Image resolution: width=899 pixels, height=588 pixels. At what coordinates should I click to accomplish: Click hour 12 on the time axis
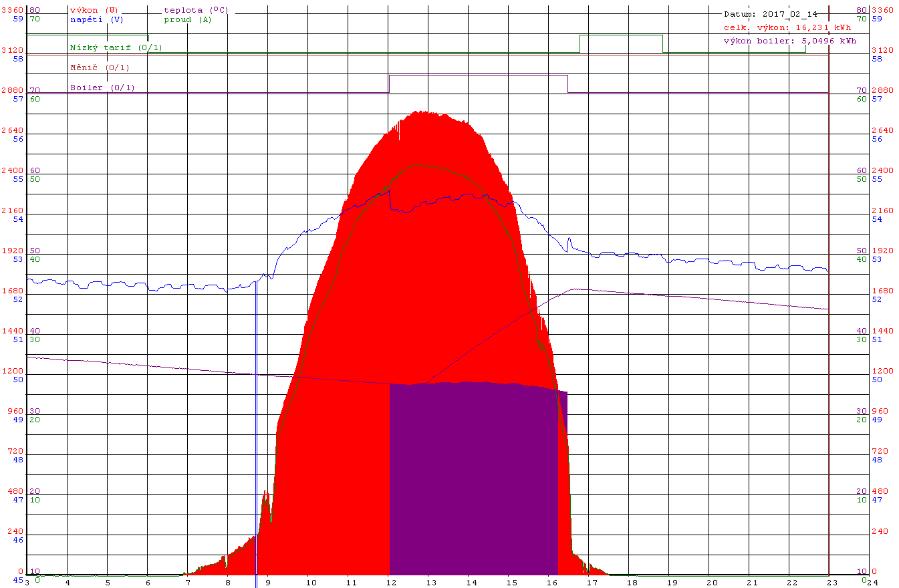click(x=388, y=582)
